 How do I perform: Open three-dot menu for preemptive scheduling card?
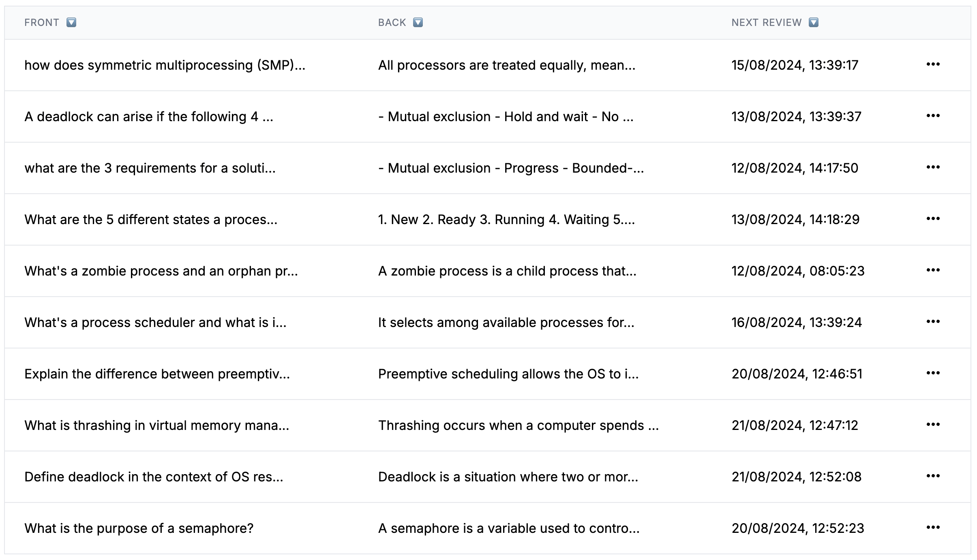[933, 373]
